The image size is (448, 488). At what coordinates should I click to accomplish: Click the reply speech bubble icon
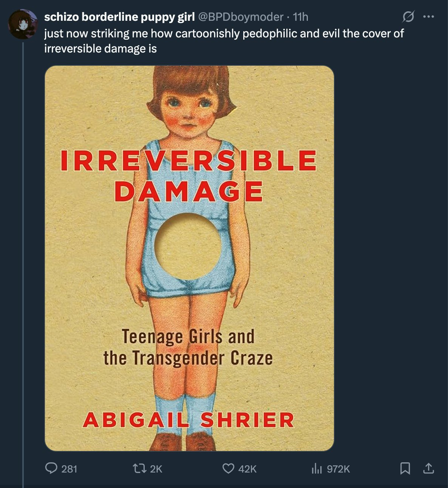tap(51, 469)
